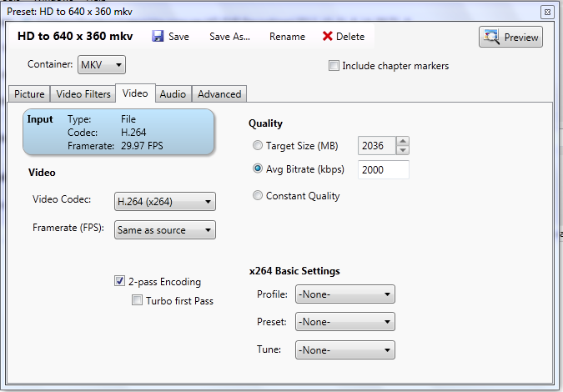The image size is (563, 392).
Task: Select Avg Bitrate (kbps) radio button
Action: (x=258, y=170)
